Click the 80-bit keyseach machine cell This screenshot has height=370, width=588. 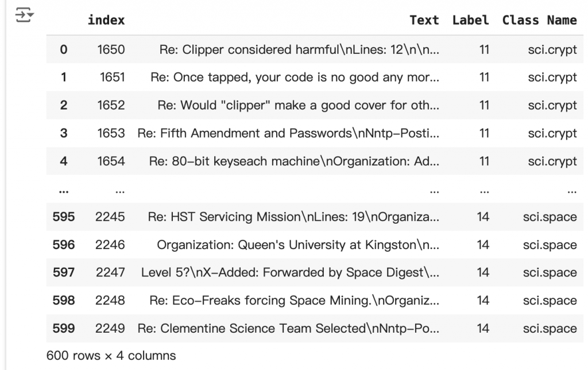(x=294, y=161)
